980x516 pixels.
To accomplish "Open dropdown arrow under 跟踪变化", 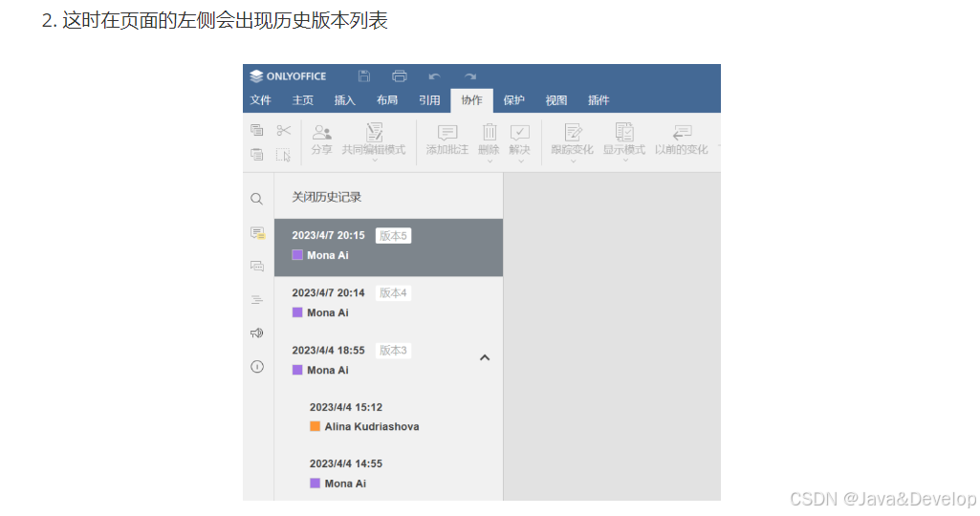I will pos(573,161).
